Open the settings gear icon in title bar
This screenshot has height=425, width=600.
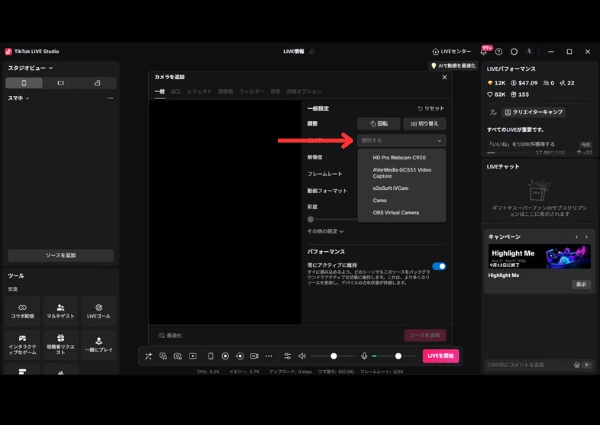point(514,52)
